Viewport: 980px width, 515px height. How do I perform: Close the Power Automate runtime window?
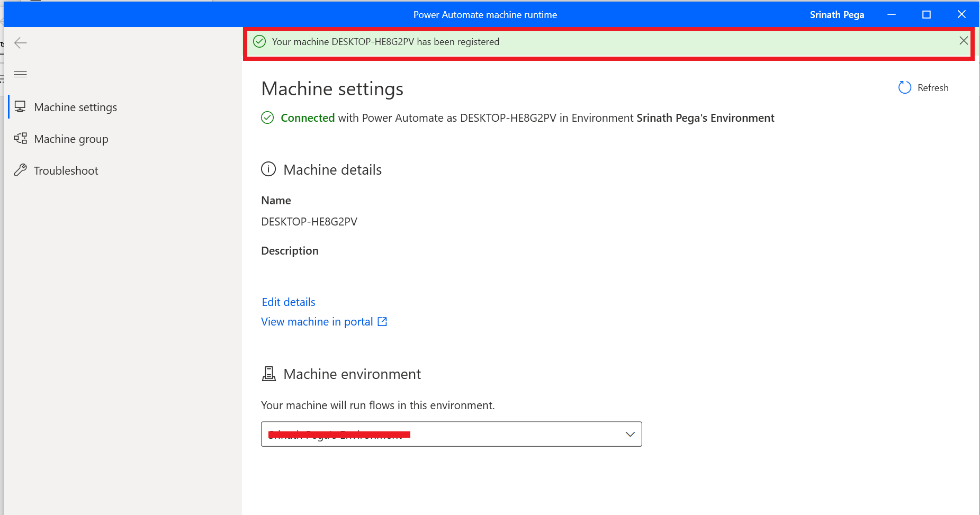[961, 15]
